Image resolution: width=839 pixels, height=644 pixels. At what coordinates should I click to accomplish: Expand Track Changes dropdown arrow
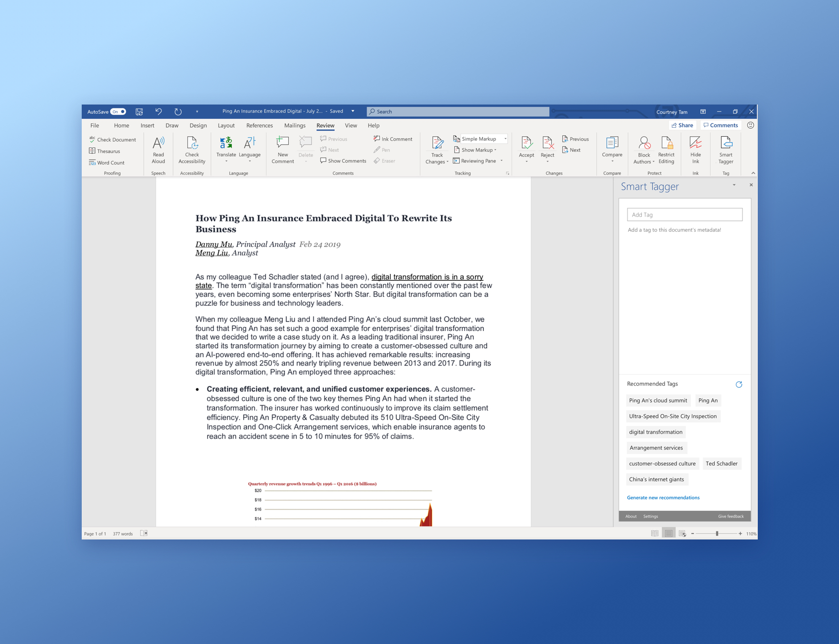[447, 162]
